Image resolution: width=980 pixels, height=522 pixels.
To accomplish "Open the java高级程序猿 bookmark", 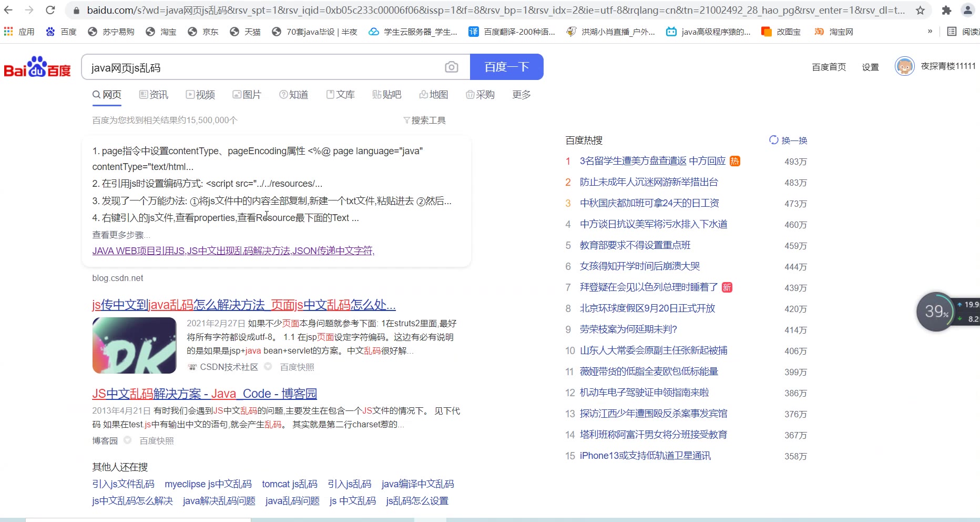I will 708,32.
